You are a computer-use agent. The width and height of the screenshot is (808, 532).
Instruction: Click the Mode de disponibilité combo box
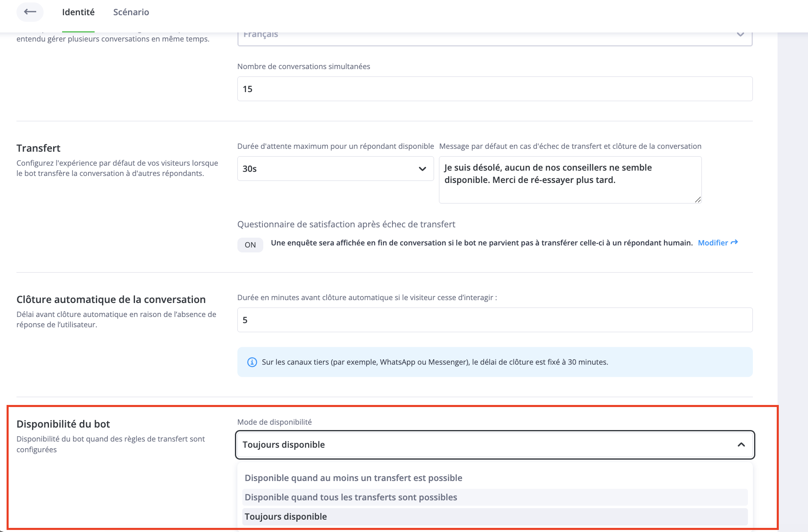473,444
